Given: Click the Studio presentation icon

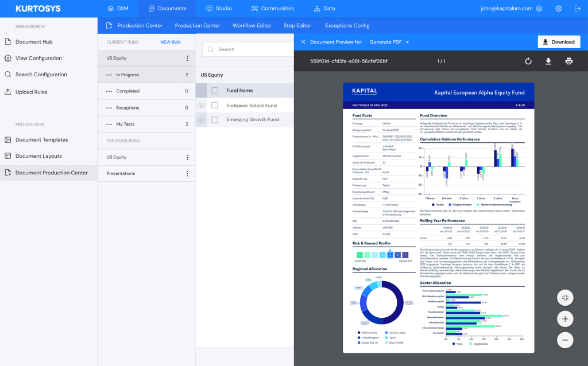Looking at the screenshot, I should click(x=209, y=8).
